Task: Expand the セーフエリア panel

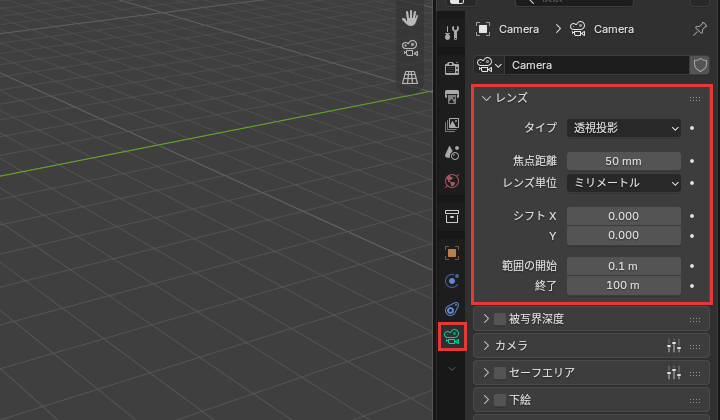Action: (486, 372)
